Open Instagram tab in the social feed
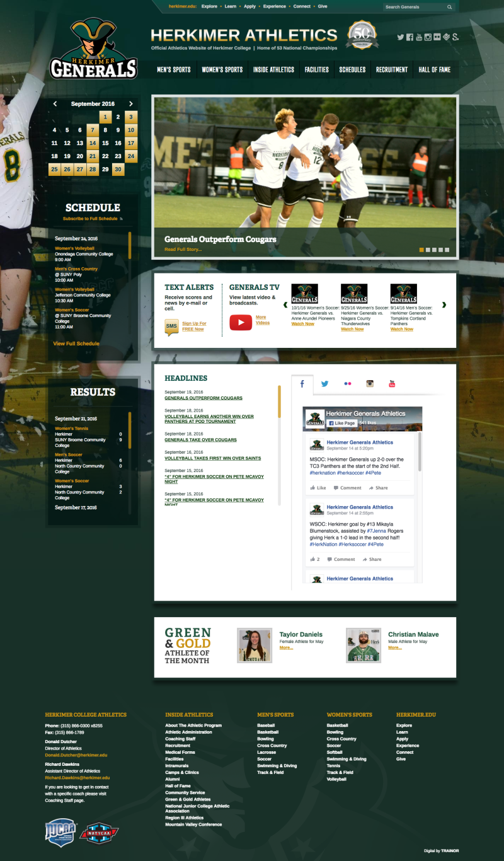 370,383
